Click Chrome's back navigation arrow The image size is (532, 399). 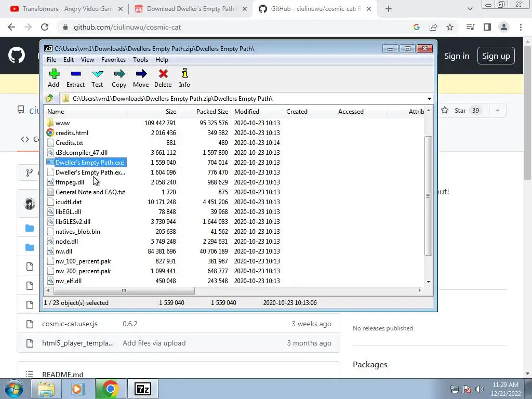(x=11, y=27)
